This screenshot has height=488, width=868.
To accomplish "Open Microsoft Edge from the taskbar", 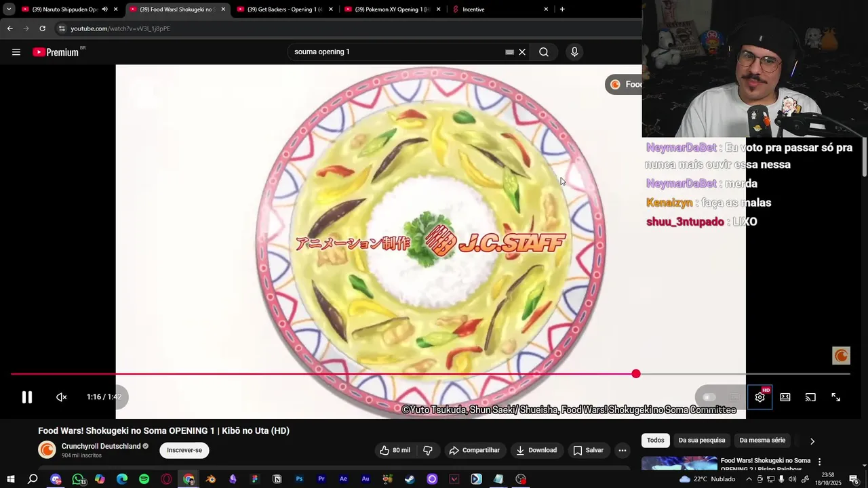I will click(x=122, y=479).
